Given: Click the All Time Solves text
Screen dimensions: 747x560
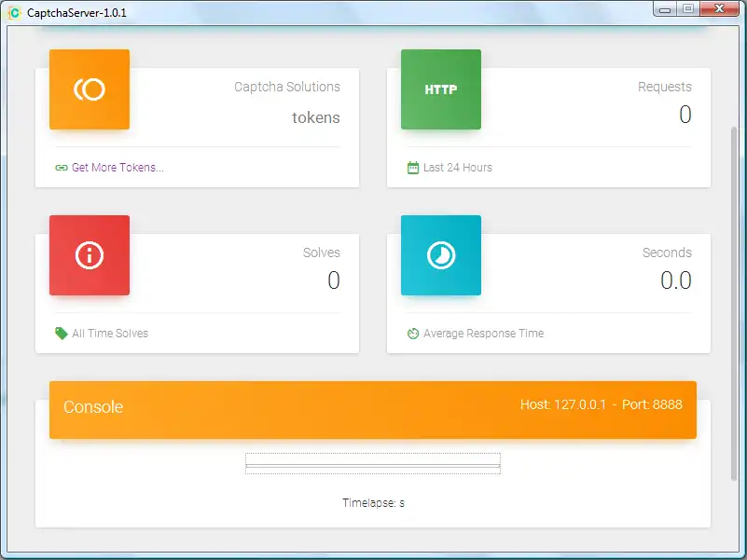Looking at the screenshot, I should coord(110,334).
